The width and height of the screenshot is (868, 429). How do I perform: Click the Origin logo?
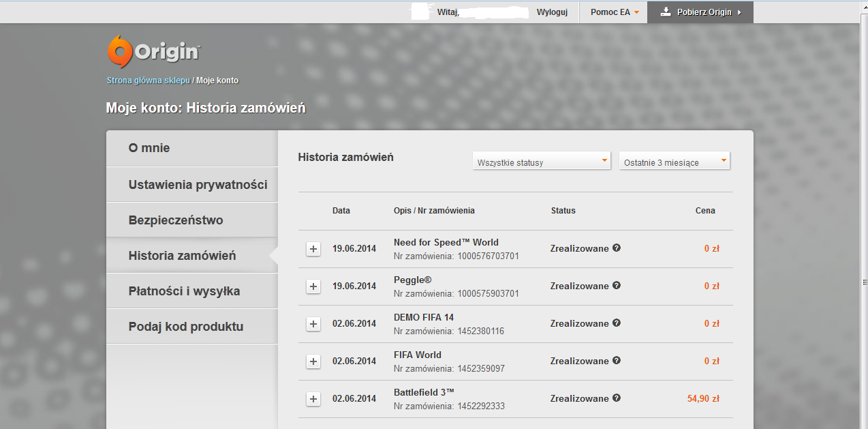pyautogui.click(x=153, y=52)
